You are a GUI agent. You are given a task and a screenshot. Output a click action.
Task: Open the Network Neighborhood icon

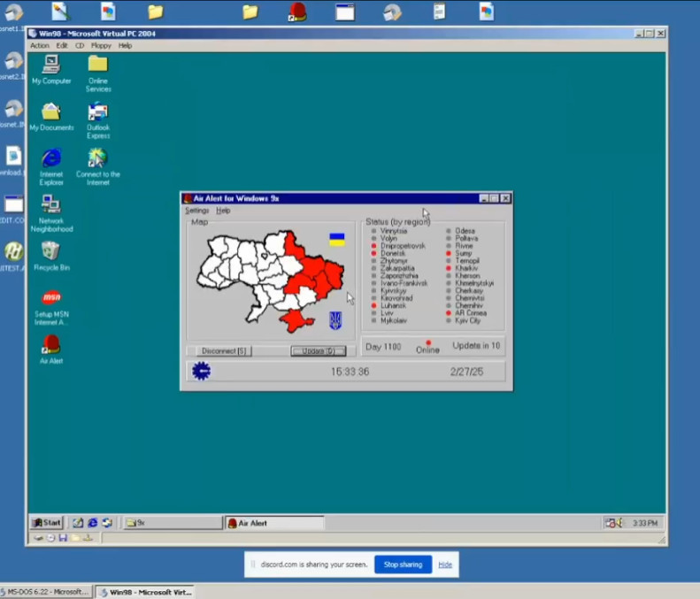(x=51, y=213)
